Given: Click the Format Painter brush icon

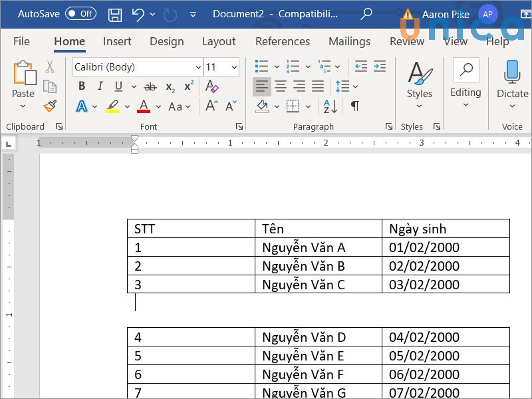Looking at the screenshot, I should point(50,106).
